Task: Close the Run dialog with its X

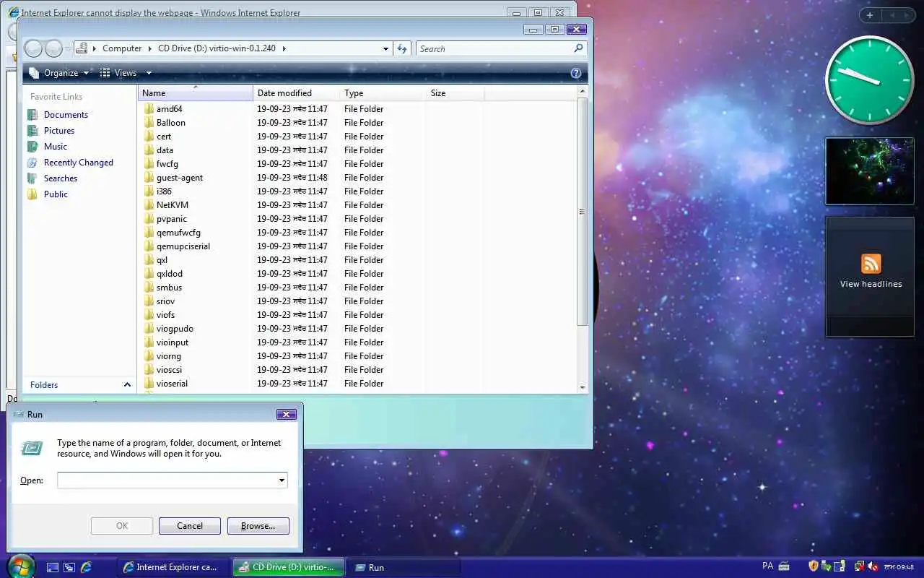Action: click(287, 415)
